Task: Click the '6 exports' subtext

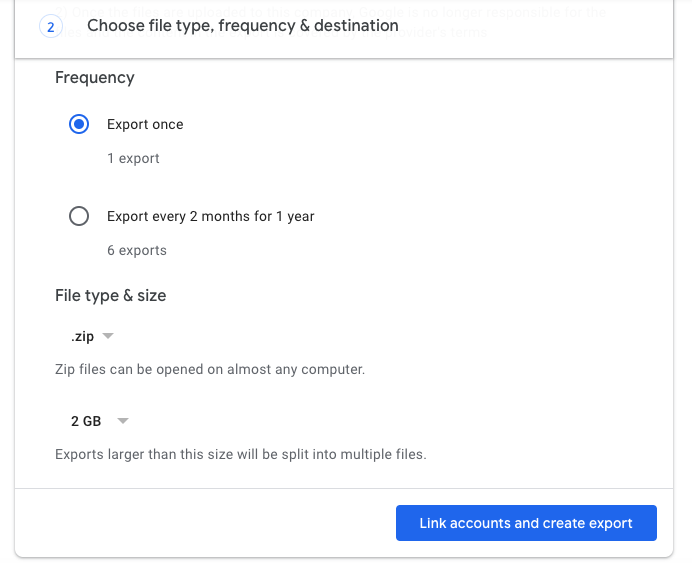Action: [137, 250]
